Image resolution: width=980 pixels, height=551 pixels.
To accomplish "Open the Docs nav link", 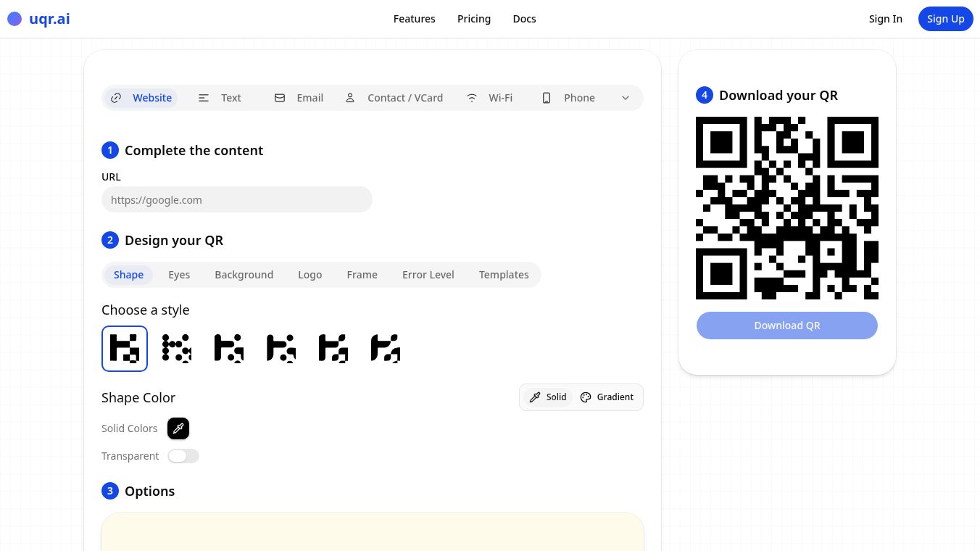I will (525, 19).
